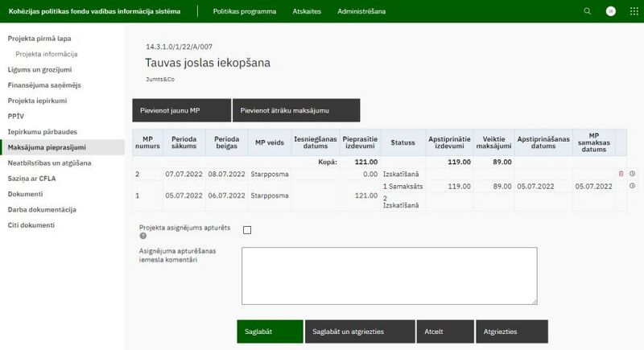Open the user profile avatar

click(x=610, y=11)
